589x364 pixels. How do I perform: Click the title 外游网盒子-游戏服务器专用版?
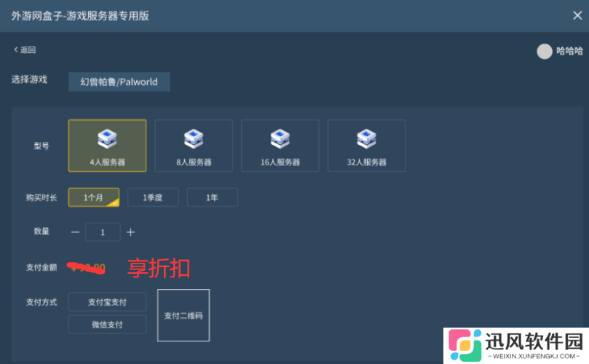pos(80,16)
